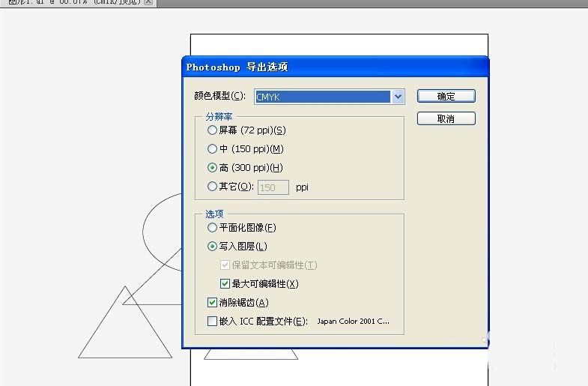The width and height of the screenshot is (588, 386).
Task: Select 平面化图像 option
Action: tap(212, 228)
